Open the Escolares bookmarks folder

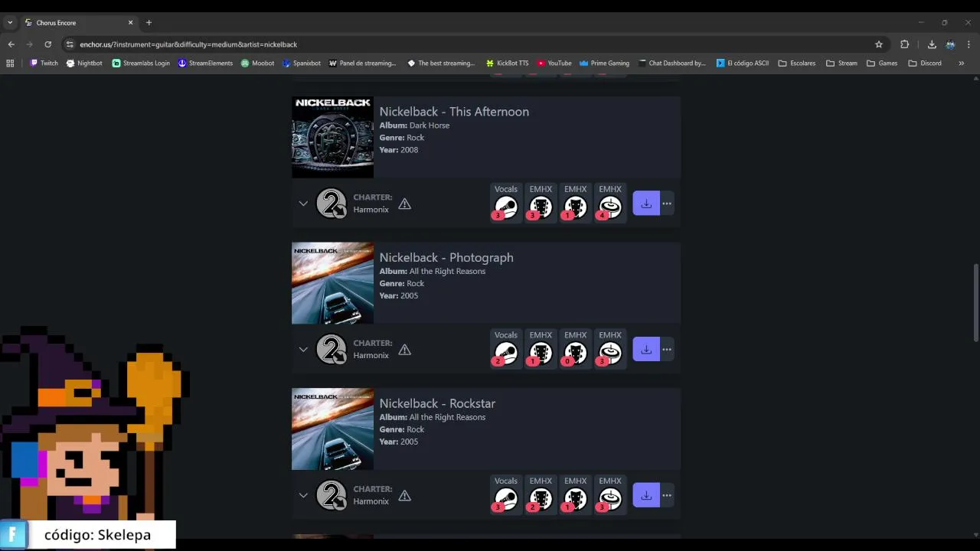pyautogui.click(x=797, y=64)
